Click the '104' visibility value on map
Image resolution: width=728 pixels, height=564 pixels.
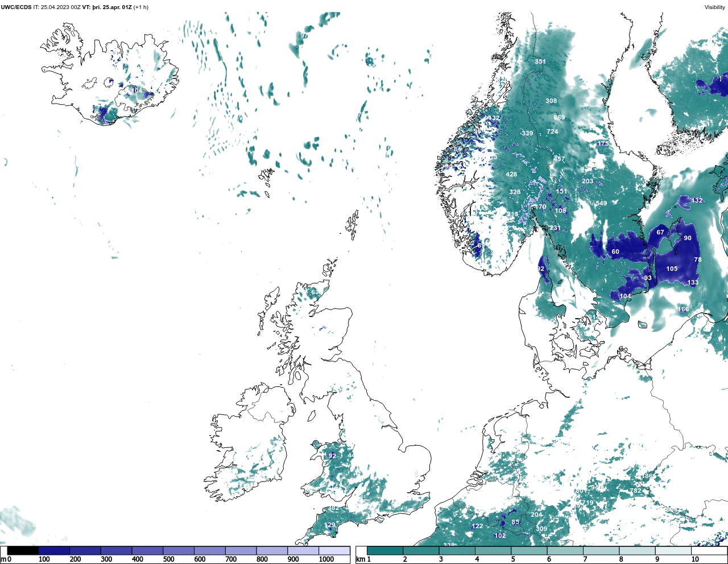coord(626,297)
